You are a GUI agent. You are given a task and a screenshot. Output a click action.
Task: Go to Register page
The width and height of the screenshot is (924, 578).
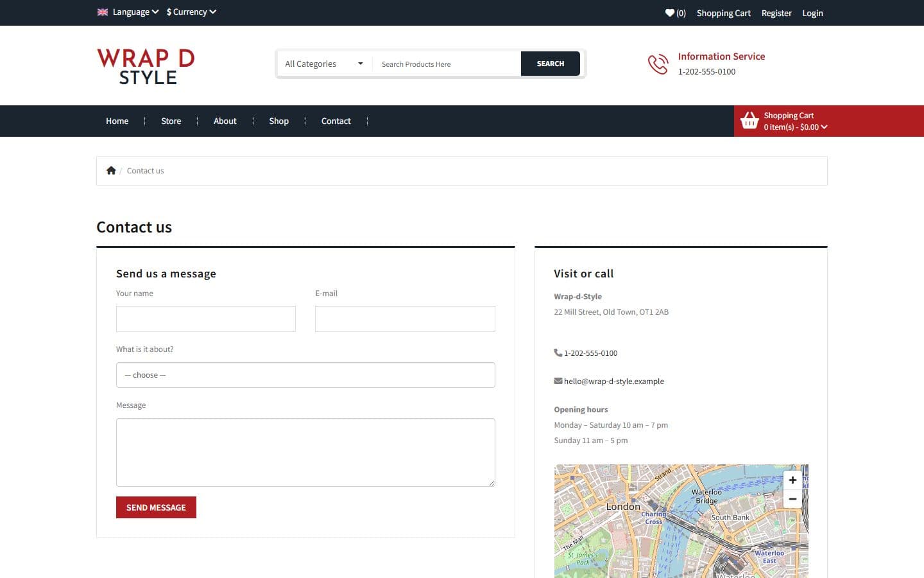(776, 13)
